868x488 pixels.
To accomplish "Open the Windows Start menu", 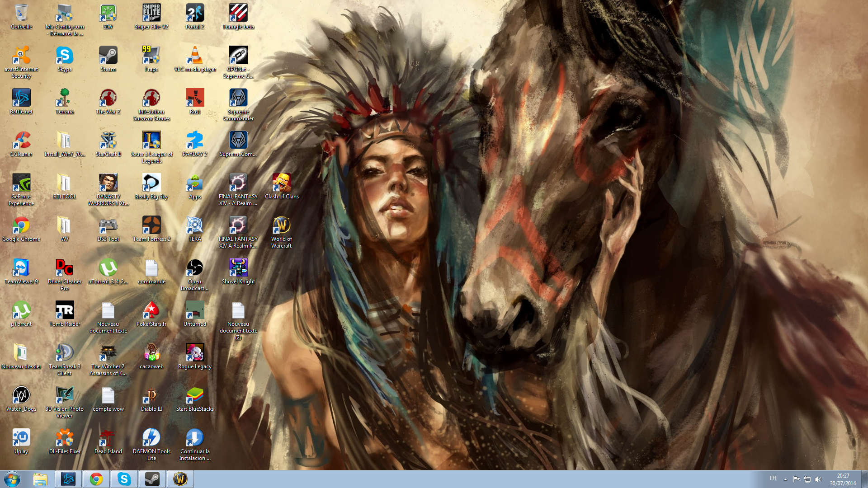I will click(12, 479).
